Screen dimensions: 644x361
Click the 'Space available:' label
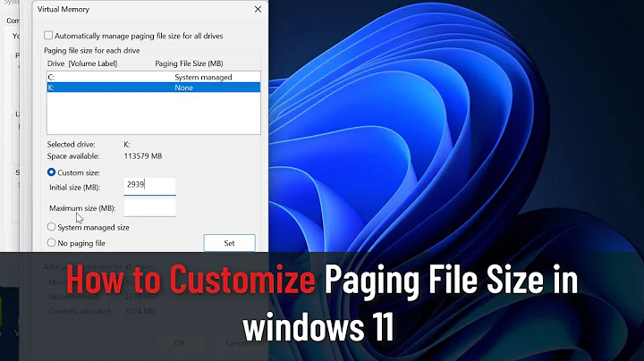coord(73,155)
